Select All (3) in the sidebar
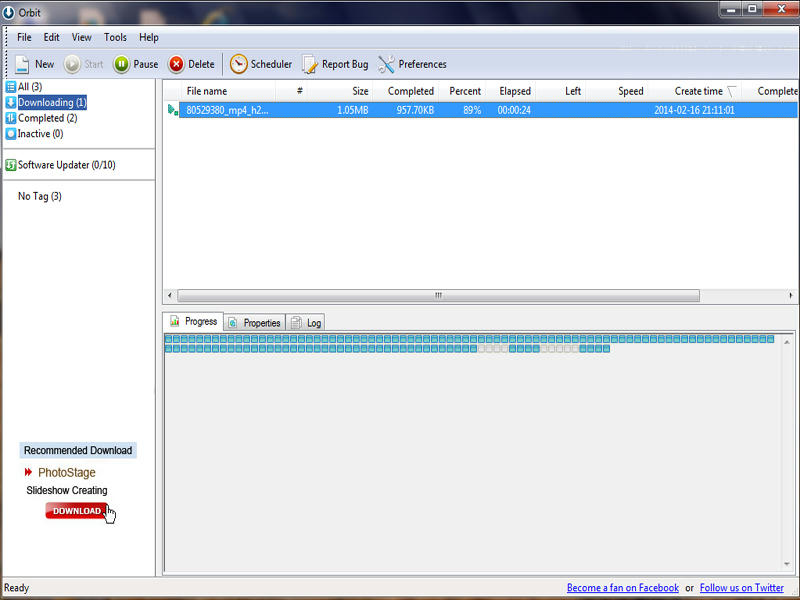 (30, 87)
